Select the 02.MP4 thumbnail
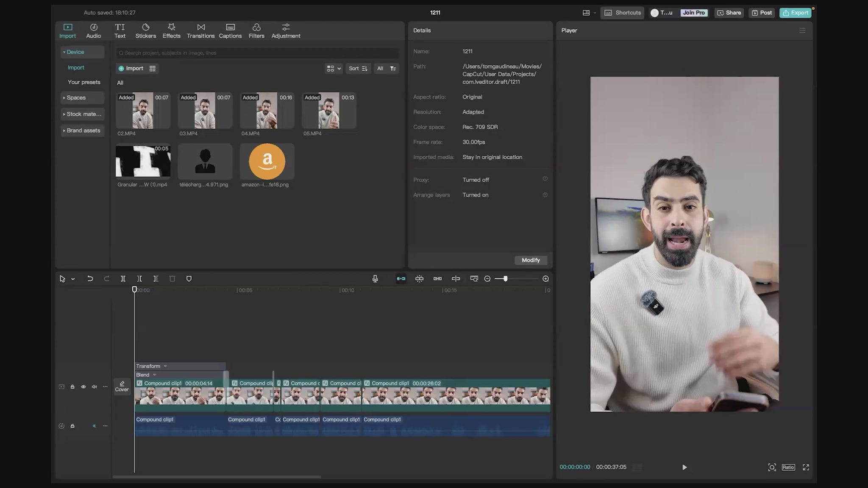Screen dimensions: 868x488 pyautogui.click(x=143, y=111)
